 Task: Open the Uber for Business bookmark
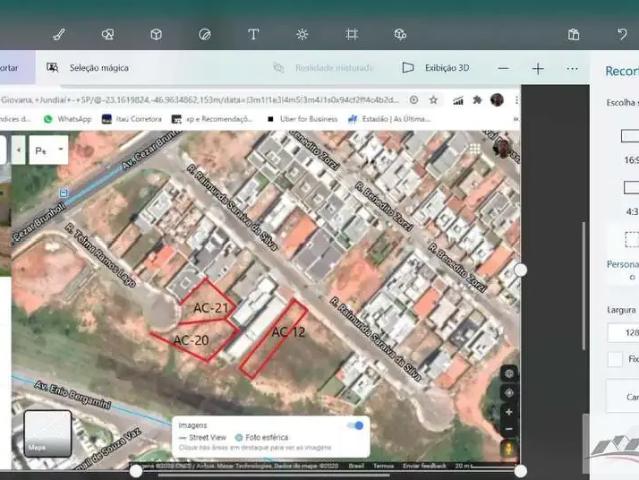[x=302, y=119]
